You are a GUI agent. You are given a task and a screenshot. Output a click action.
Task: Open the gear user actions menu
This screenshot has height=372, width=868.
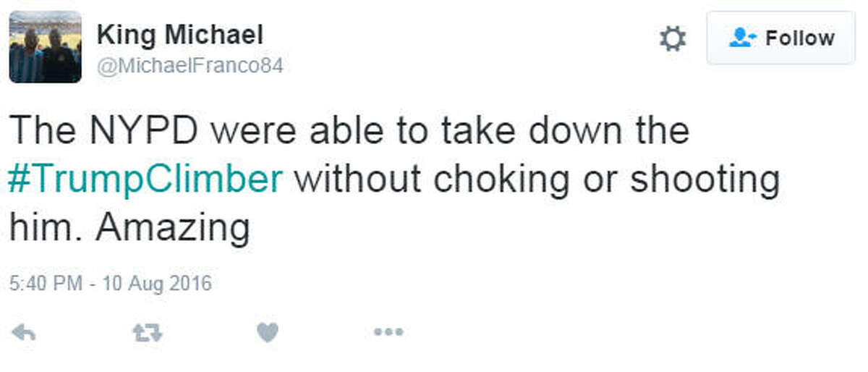[673, 38]
